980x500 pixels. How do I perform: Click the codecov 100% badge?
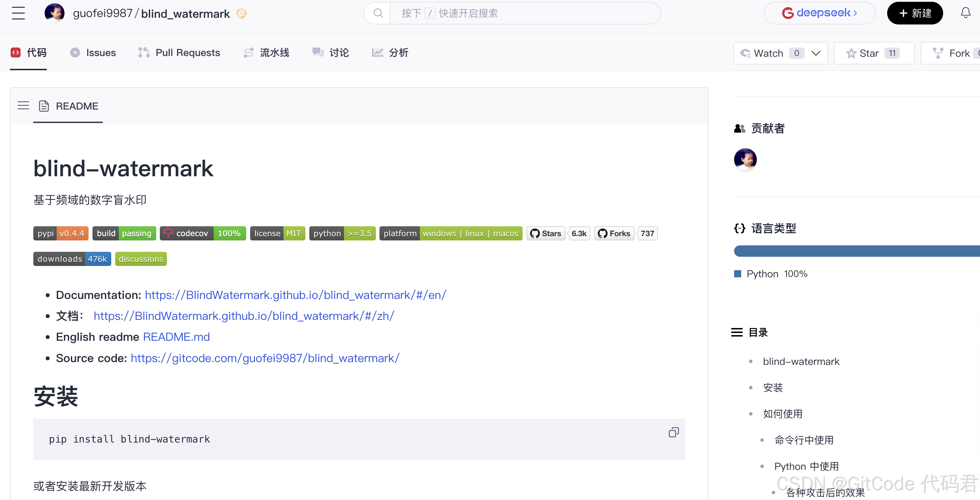tap(203, 233)
